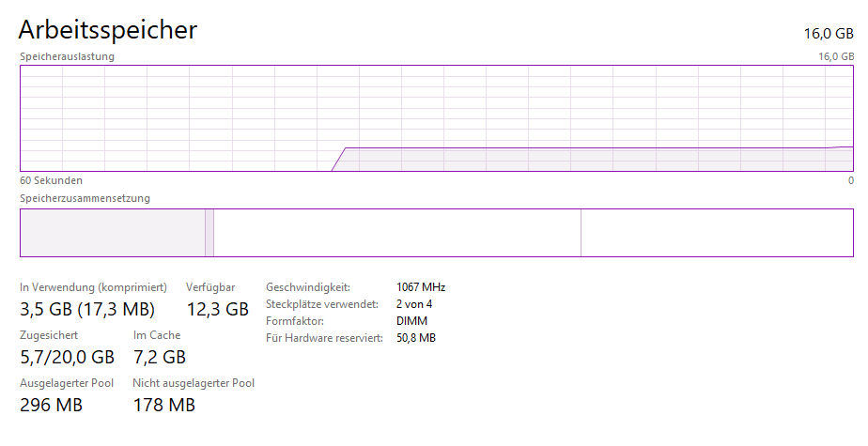Screen dimensions: 868x446
Task: Click the Speicherzusammensetzung label
Action: pos(85,198)
